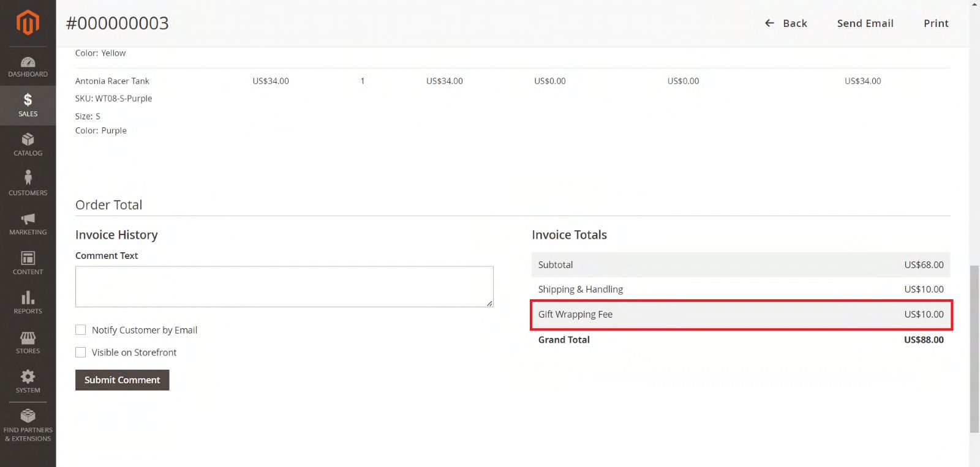
Task: Click the Print button
Action: point(935,23)
